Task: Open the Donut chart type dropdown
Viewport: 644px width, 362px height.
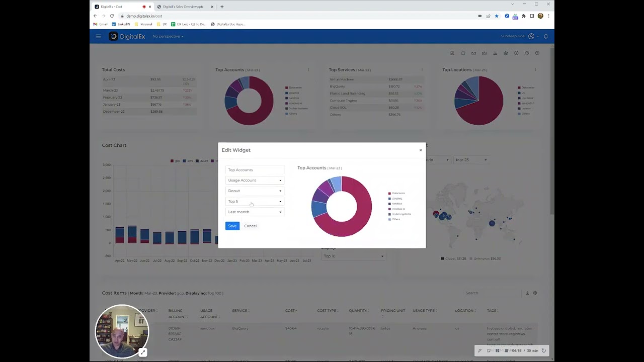Action: point(255,191)
